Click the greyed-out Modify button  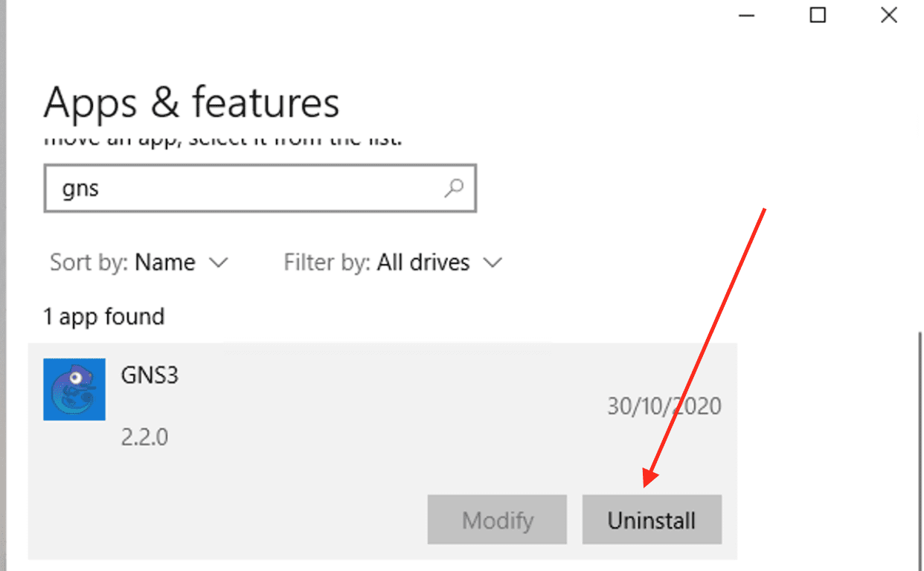coord(497,520)
